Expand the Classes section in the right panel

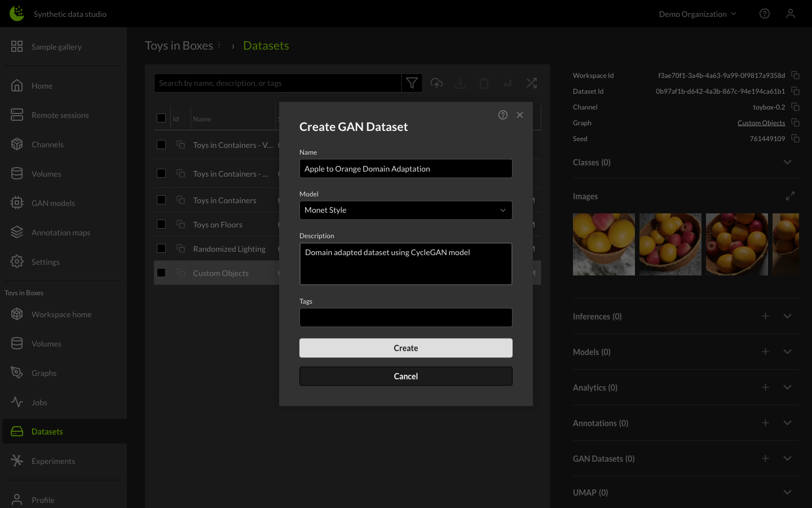coord(787,162)
